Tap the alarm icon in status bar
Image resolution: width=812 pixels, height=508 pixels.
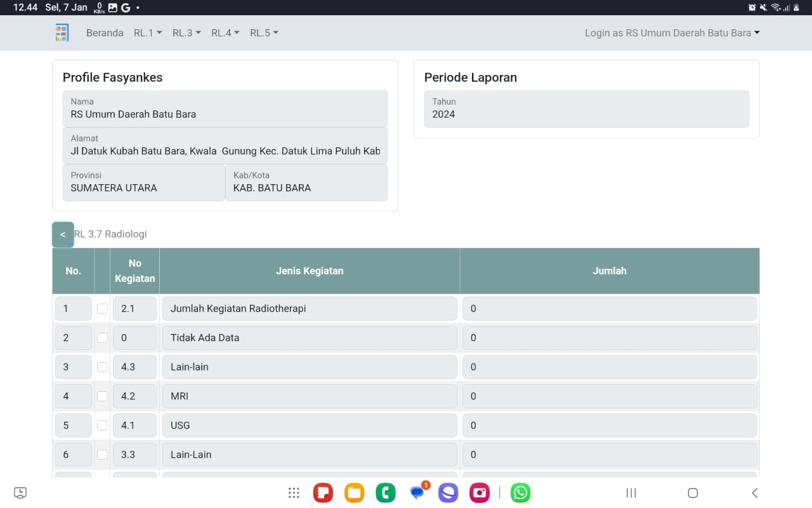pos(752,8)
